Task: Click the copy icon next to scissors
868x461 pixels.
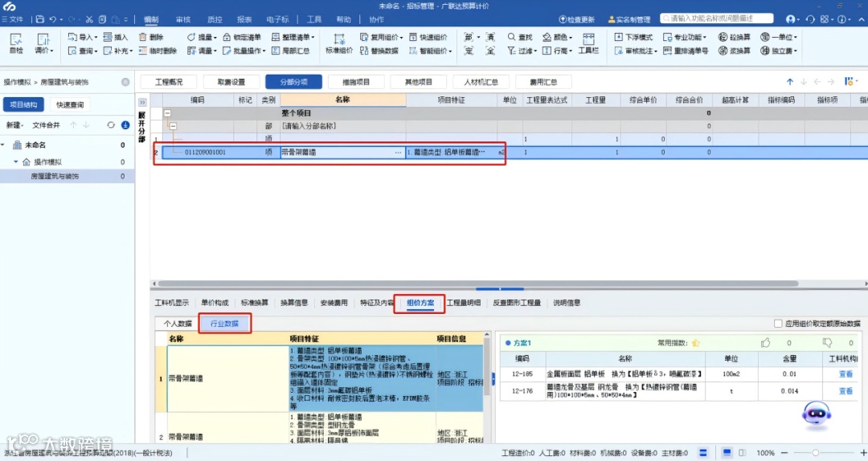Action: [x=102, y=18]
